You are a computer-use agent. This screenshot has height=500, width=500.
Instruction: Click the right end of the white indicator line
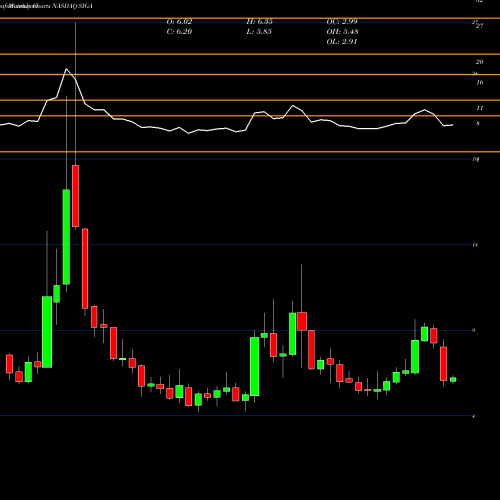pos(452,125)
